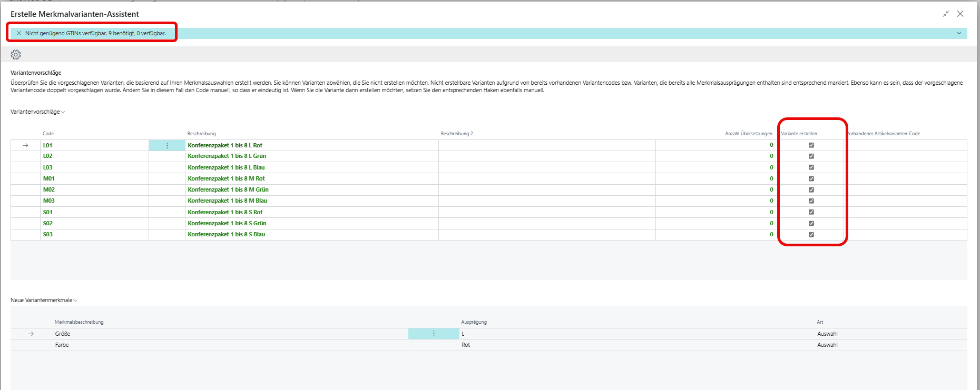Click the three-dot menu on row L01
980x390 pixels.
167,145
